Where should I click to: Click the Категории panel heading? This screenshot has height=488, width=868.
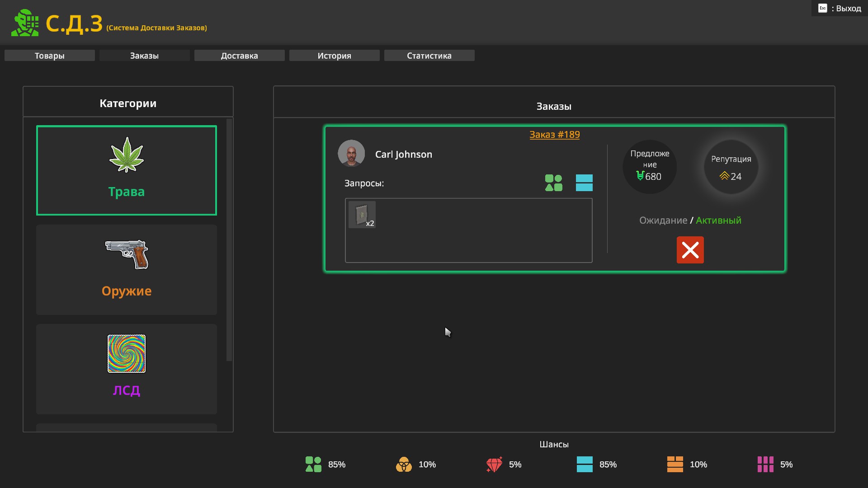(x=128, y=103)
